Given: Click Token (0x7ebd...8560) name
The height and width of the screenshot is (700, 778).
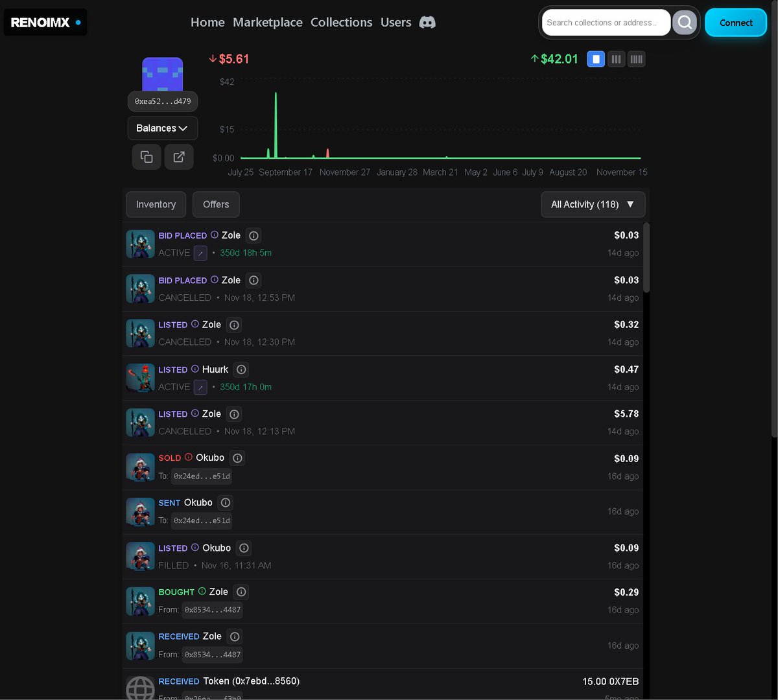Looking at the screenshot, I should click(252, 681).
